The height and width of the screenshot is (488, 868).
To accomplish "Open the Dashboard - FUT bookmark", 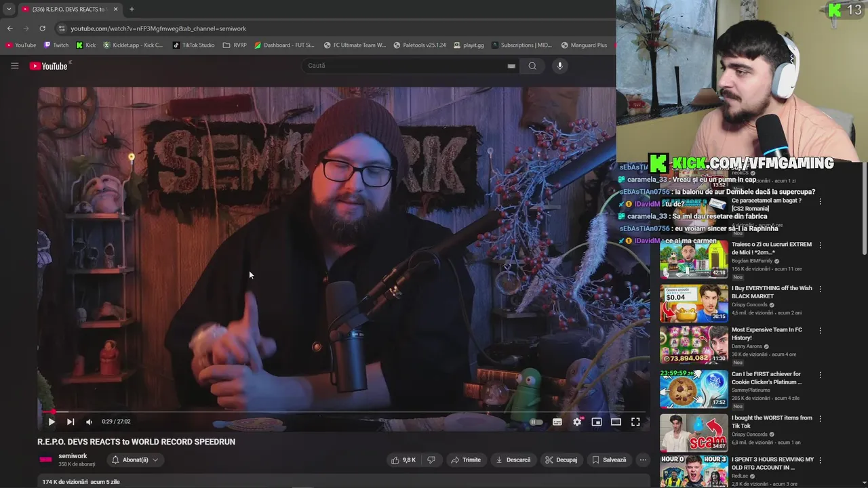I will (x=285, y=45).
